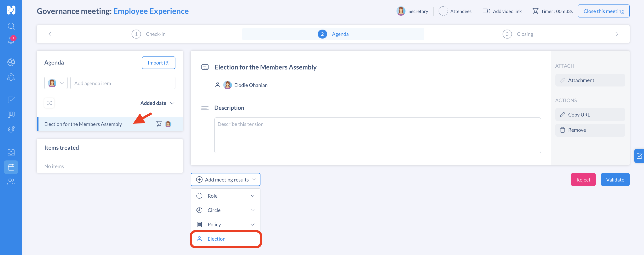Open the floating edit note icon
Image resolution: width=644 pixels, height=255 pixels.
(639, 156)
